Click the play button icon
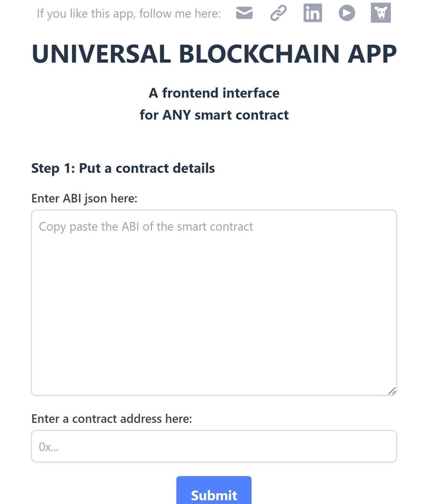The height and width of the screenshot is (504, 435). pyautogui.click(x=347, y=13)
